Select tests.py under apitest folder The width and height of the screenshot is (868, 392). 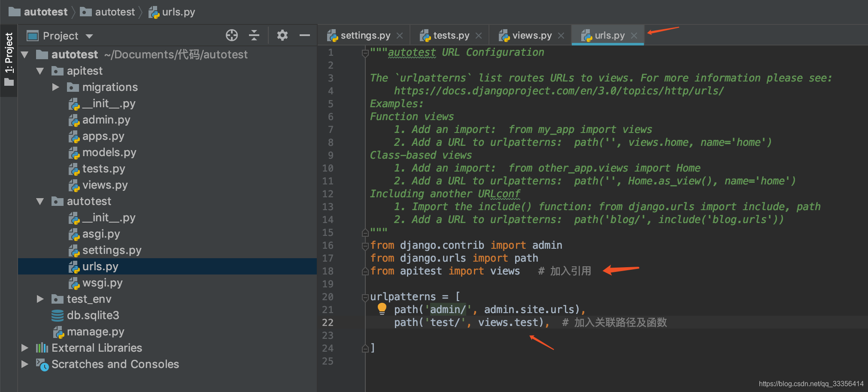(x=103, y=169)
